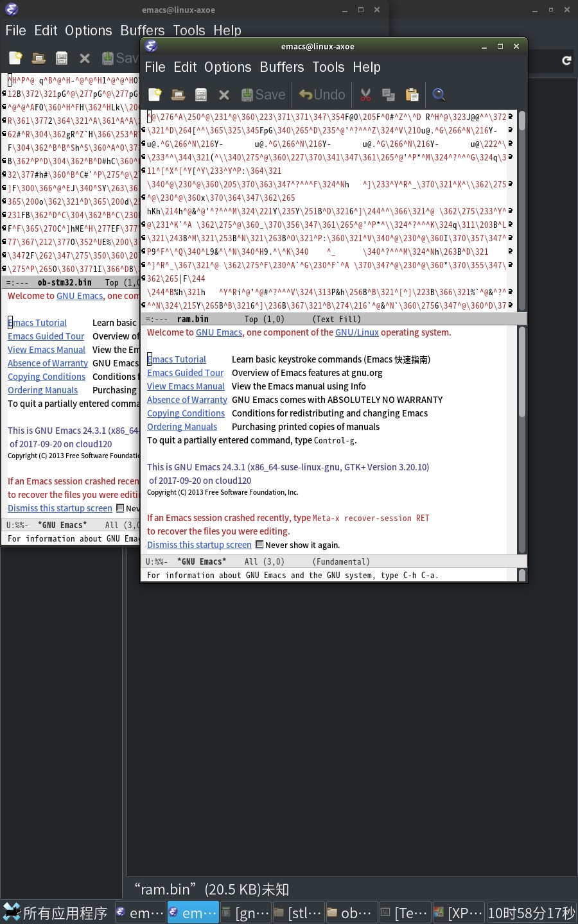578x924 pixels.
Task: Click ob-stm32.bin buffer name in back mode line
Action: (x=64, y=282)
